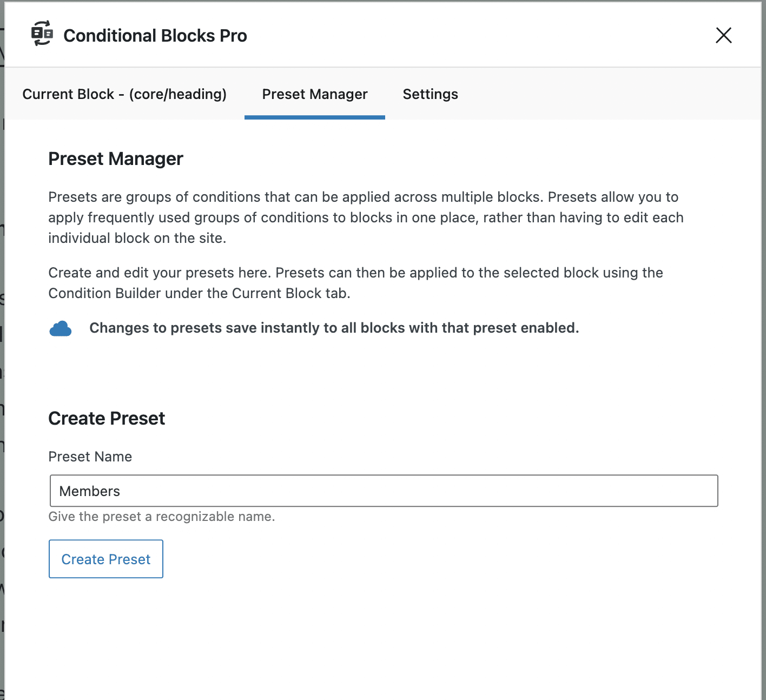Click the Conditional Blocks Pro swap-blocks logo icon
The image size is (766, 700).
point(42,34)
